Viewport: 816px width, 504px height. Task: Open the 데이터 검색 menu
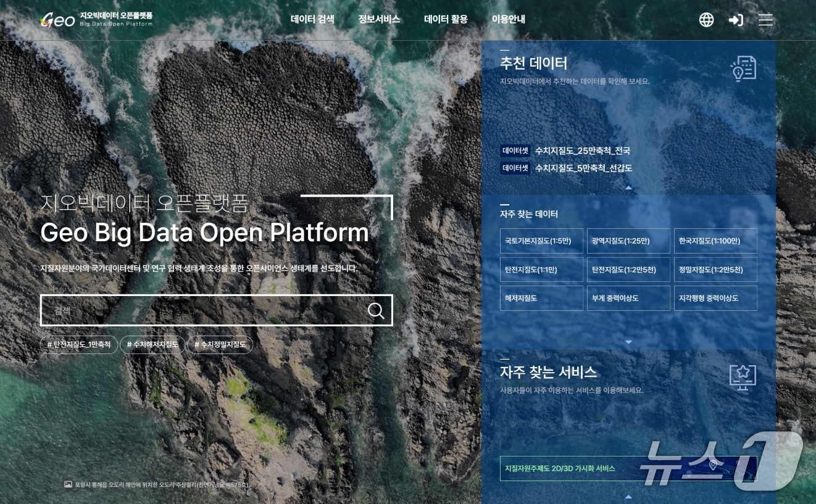tap(312, 19)
